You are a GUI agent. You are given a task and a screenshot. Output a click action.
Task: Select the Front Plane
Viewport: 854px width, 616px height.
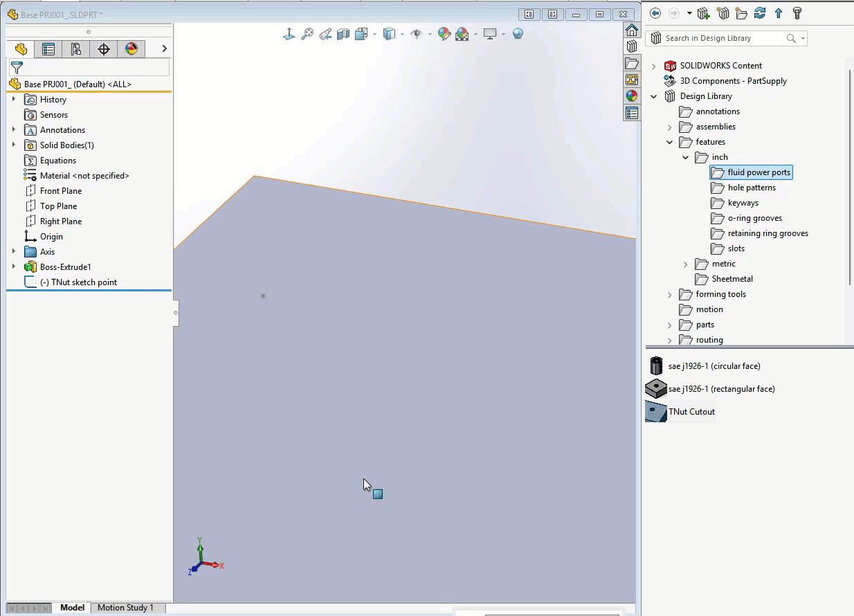(x=61, y=191)
